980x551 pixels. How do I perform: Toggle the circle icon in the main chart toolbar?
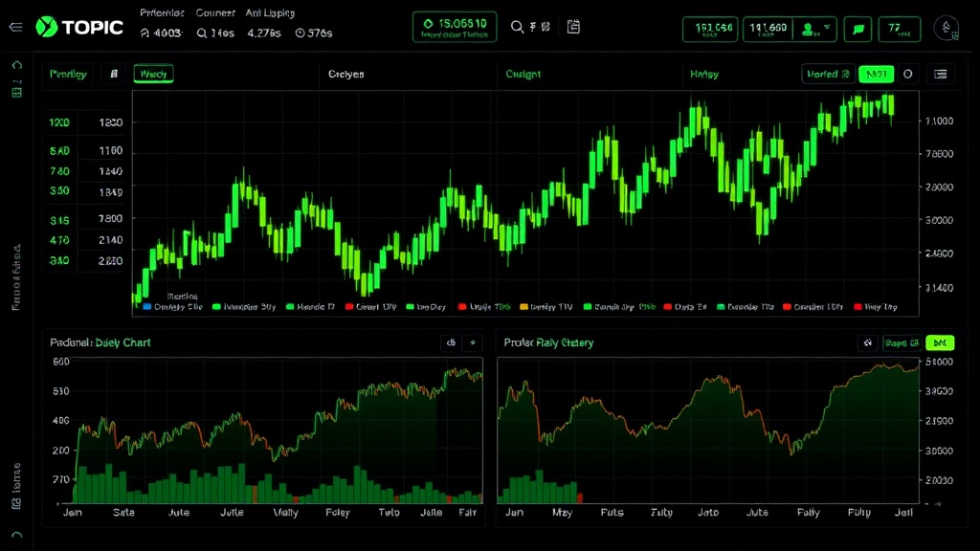tap(907, 74)
